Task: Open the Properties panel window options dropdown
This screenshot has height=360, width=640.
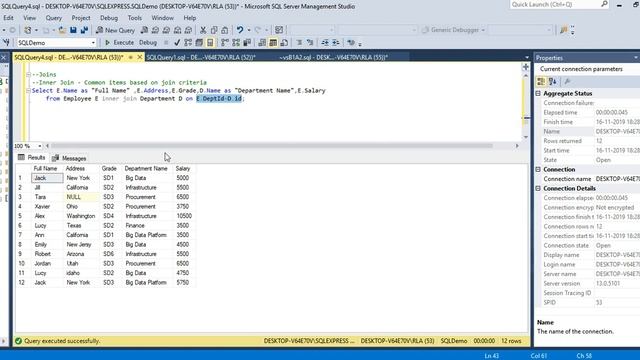Action: (636, 58)
